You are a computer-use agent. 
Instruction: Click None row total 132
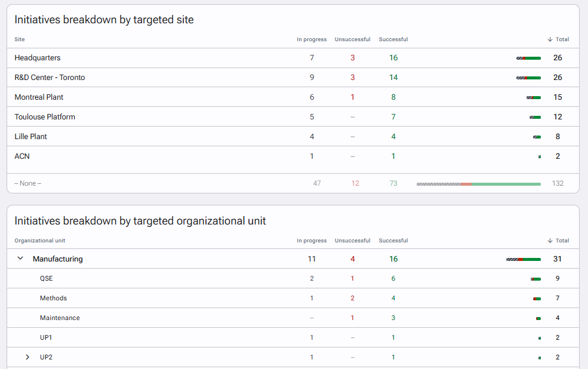pyautogui.click(x=558, y=183)
